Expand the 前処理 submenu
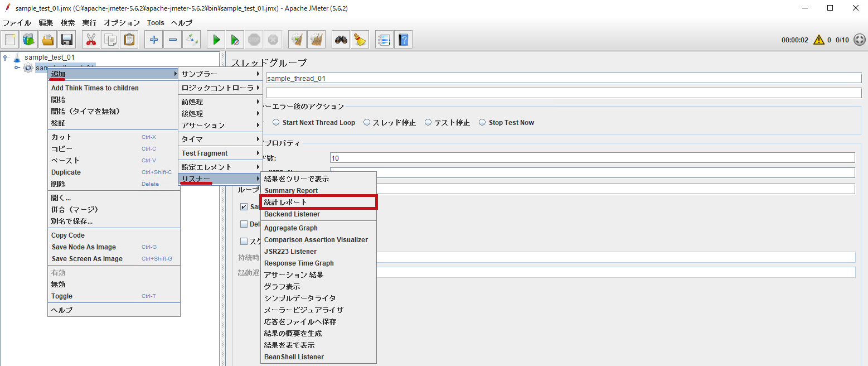Viewport: 868px width, 366px height. point(220,102)
